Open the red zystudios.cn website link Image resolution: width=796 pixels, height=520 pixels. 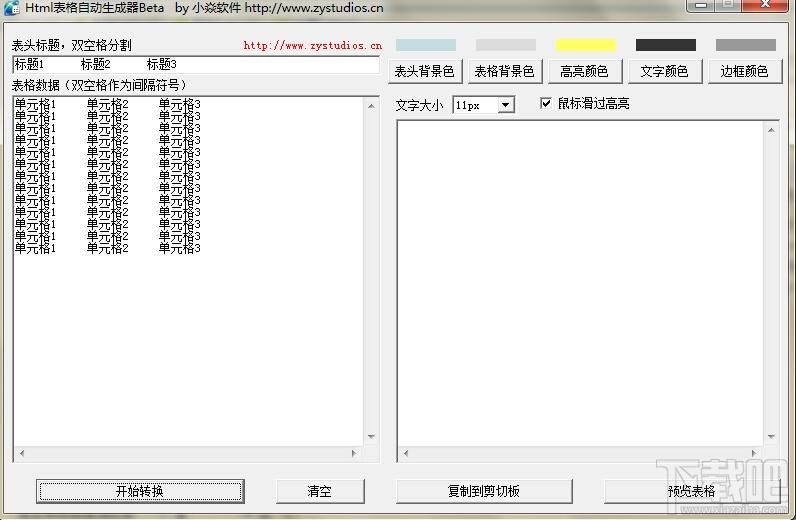click(x=313, y=46)
